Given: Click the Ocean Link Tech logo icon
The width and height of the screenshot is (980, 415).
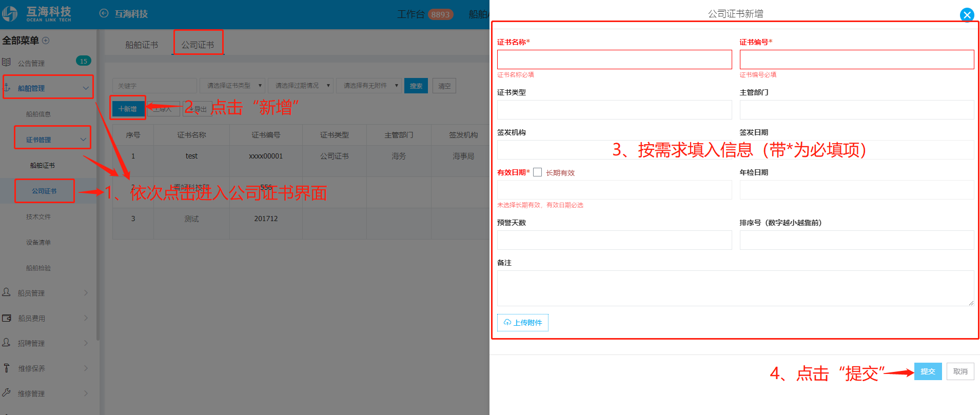Looking at the screenshot, I should tap(10, 14).
